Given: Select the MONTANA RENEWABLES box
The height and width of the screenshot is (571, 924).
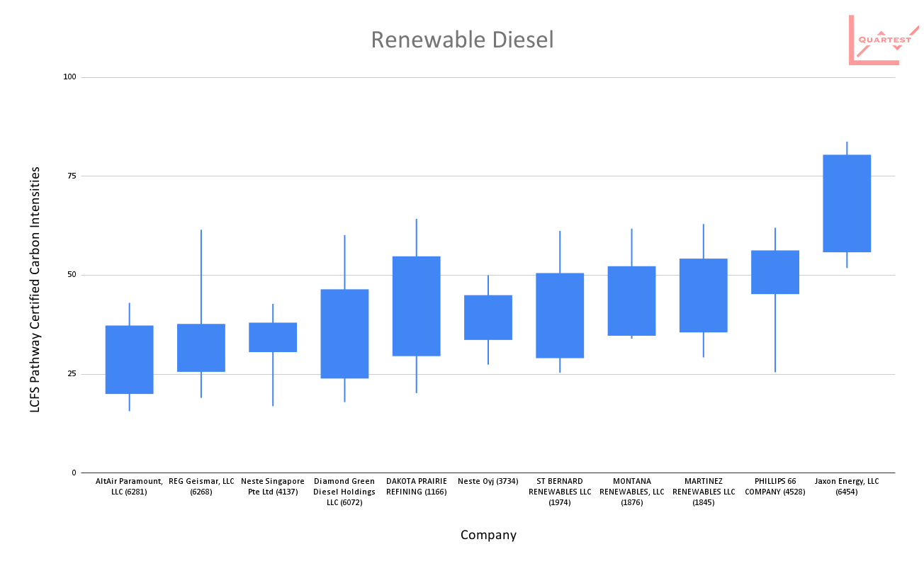Looking at the screenshot, I should coord(631,301).
